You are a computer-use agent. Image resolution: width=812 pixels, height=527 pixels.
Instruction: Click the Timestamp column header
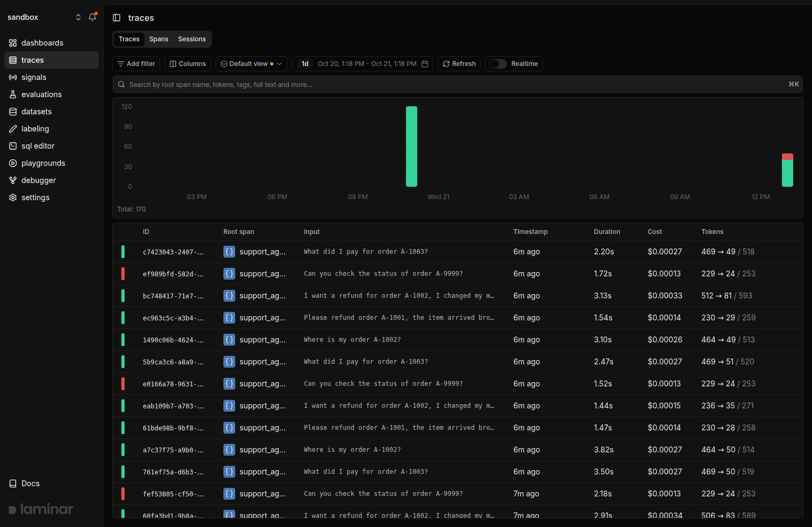[531, 232]
